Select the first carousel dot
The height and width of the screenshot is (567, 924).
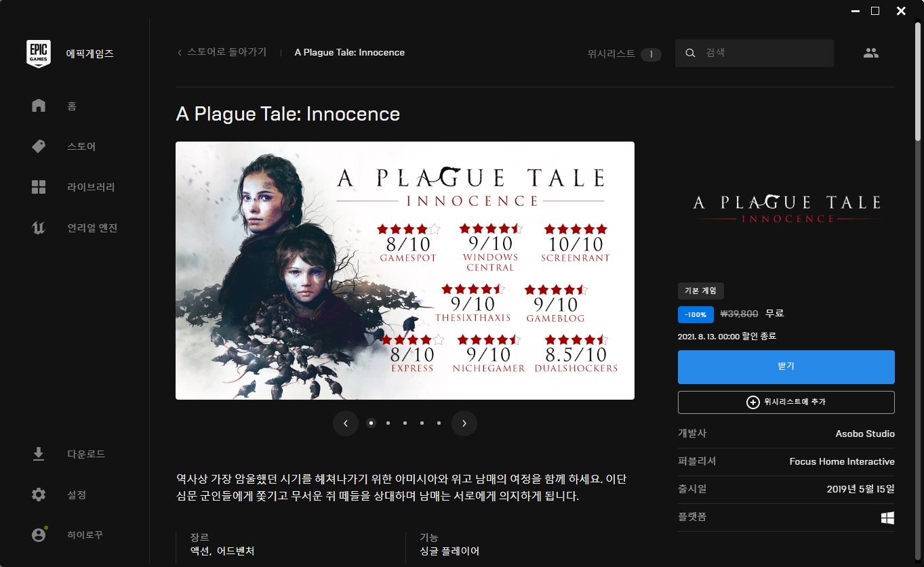(371, 423)
